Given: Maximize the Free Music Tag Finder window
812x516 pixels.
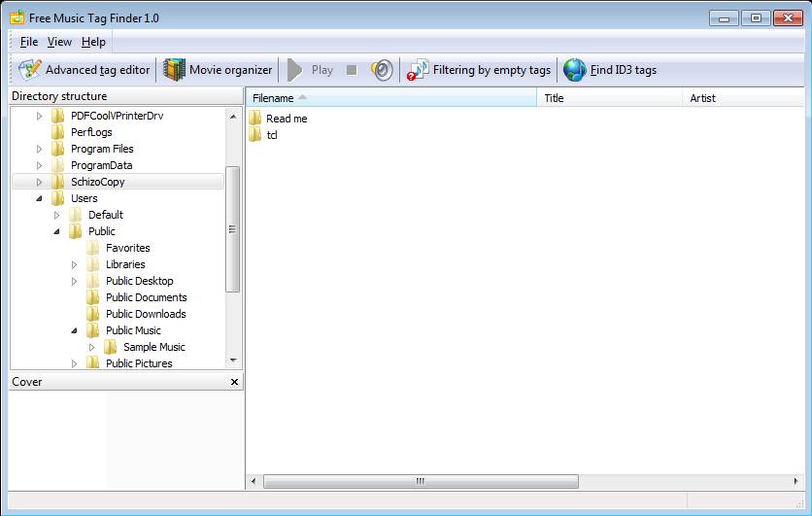Looking at the screenshot, I should coord(756,18).
